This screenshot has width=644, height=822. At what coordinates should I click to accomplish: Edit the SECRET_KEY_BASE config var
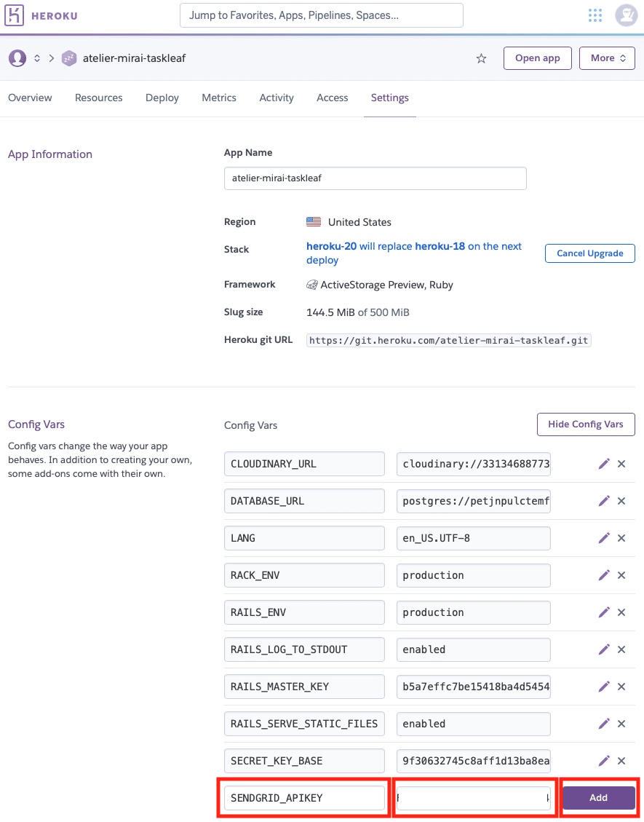(604, 761)
